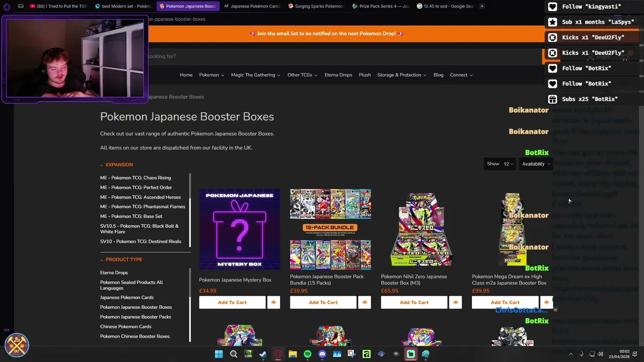Select Pokemon Japanese Booster Packs product type

[x=135, y=317]
